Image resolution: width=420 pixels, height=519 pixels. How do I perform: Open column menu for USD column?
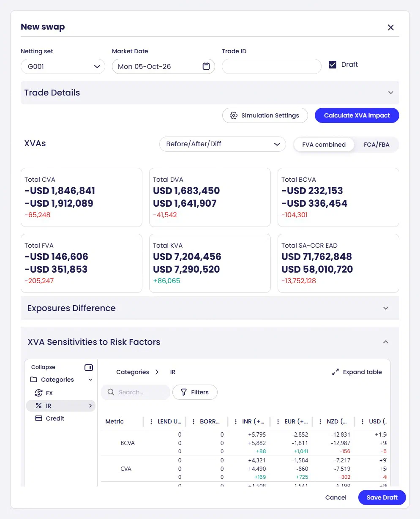tap(363, 422)
